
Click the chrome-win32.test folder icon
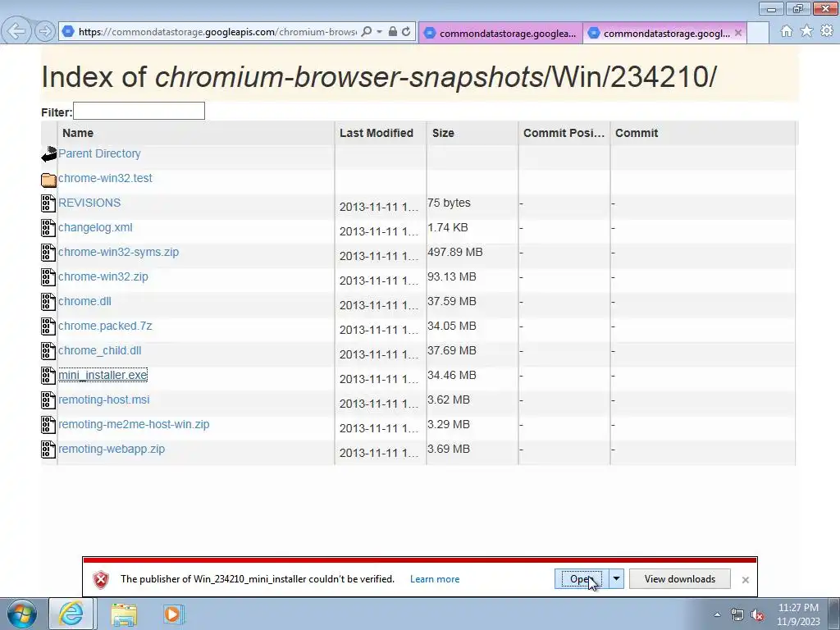pyautogui.click(x=48, y=180)
